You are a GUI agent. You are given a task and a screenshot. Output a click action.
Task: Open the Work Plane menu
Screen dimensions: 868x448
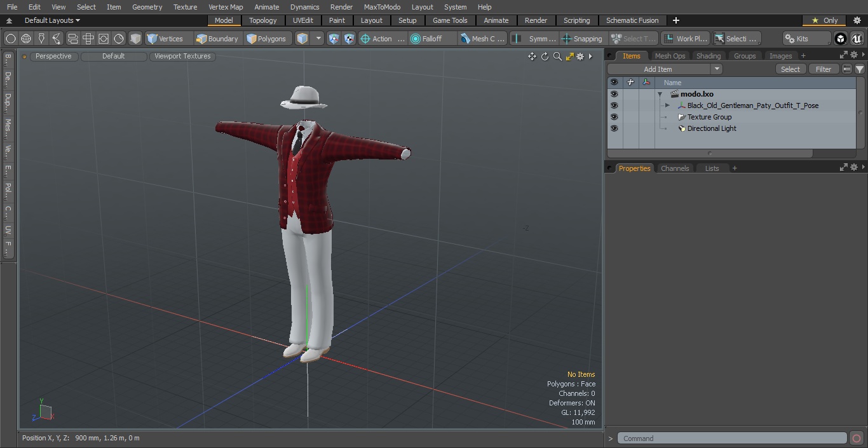[x=685, y=39]
